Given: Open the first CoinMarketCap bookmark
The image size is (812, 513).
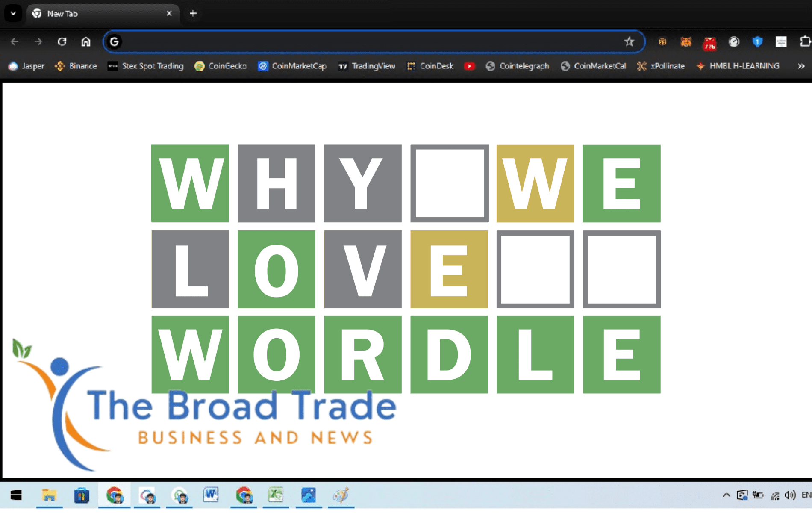Looking at the screenshot, I should point(292,66).
